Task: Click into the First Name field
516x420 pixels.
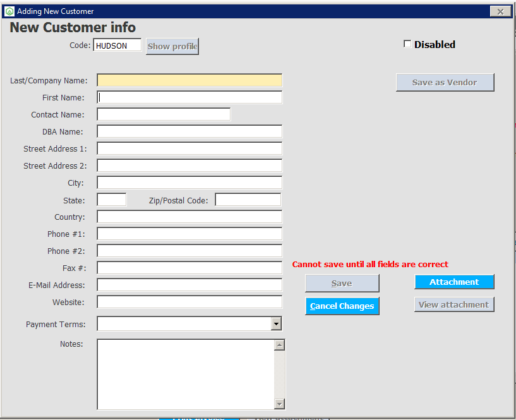Action: coord(189,97)
